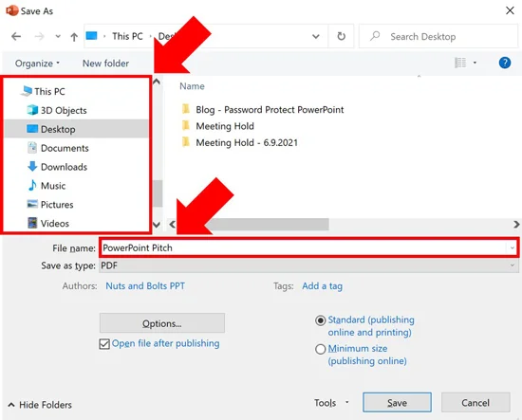
Task: Go up one folder level
Action: tap(74, 37)
